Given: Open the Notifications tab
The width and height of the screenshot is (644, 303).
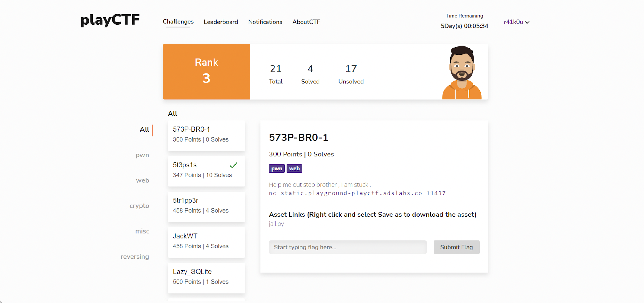Looking at the screenshot, I should tap(265, 22).
